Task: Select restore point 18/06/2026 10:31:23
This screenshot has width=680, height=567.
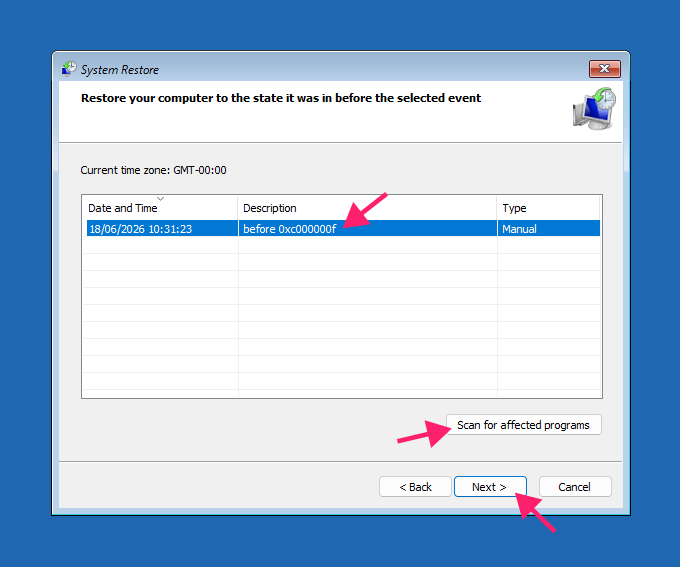Action: tap(343, 229)
